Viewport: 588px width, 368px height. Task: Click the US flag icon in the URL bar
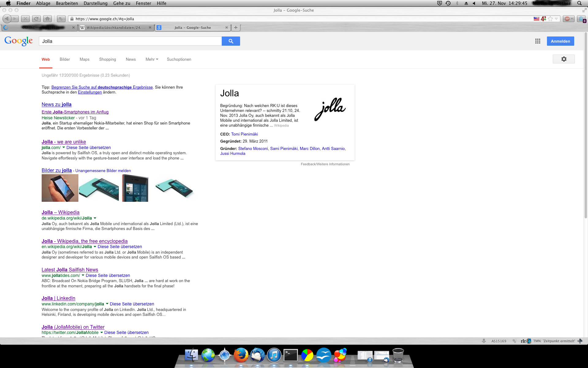pos(537,19)
